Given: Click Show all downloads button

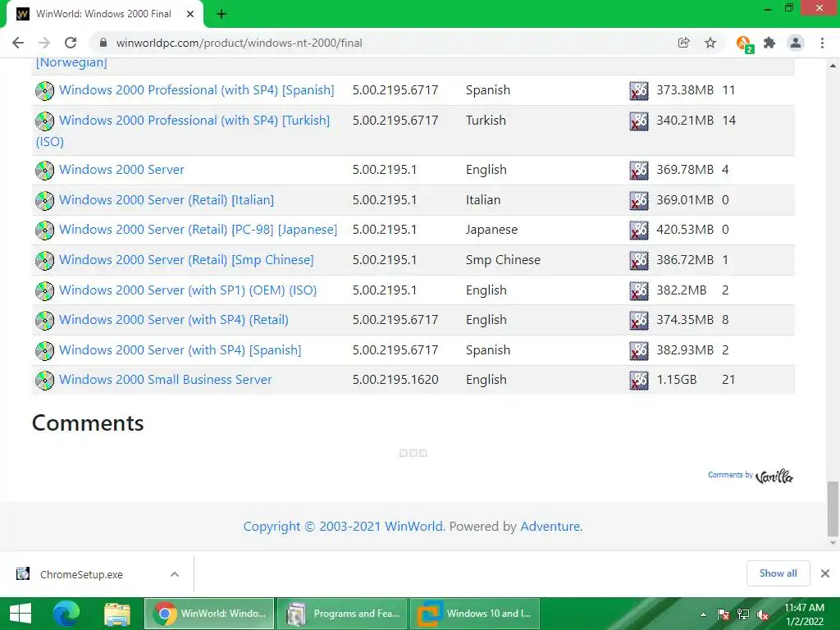Looking at the screenshot, I should click(778, 573).
